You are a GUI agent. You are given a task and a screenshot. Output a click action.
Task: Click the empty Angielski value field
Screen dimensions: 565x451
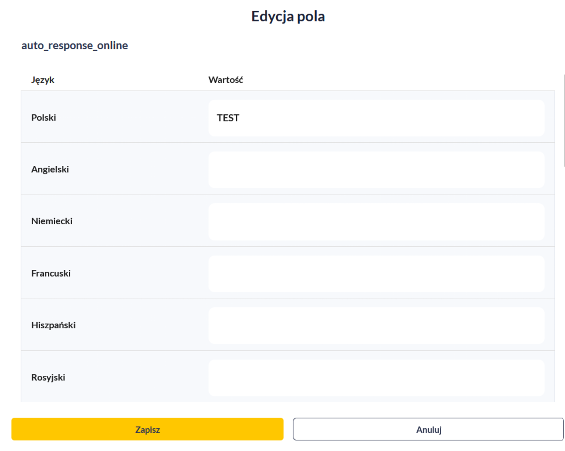tap(377, 170)
